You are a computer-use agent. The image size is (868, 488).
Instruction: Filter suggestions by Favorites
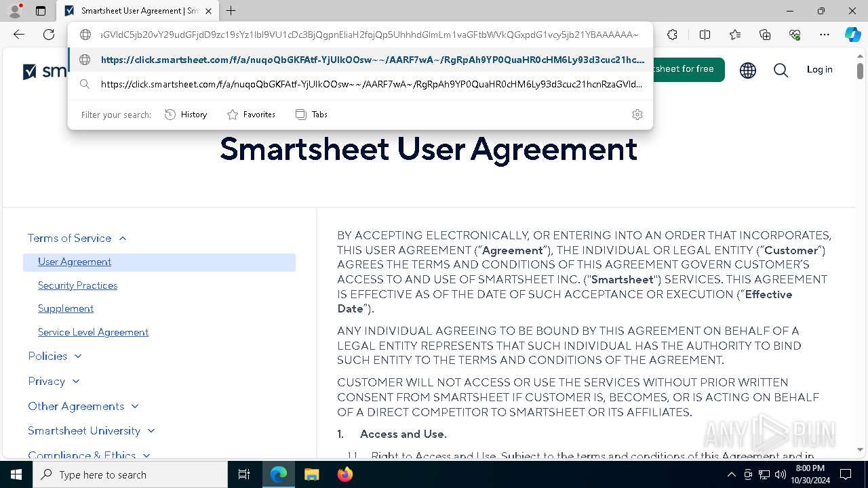coord(251,115)
